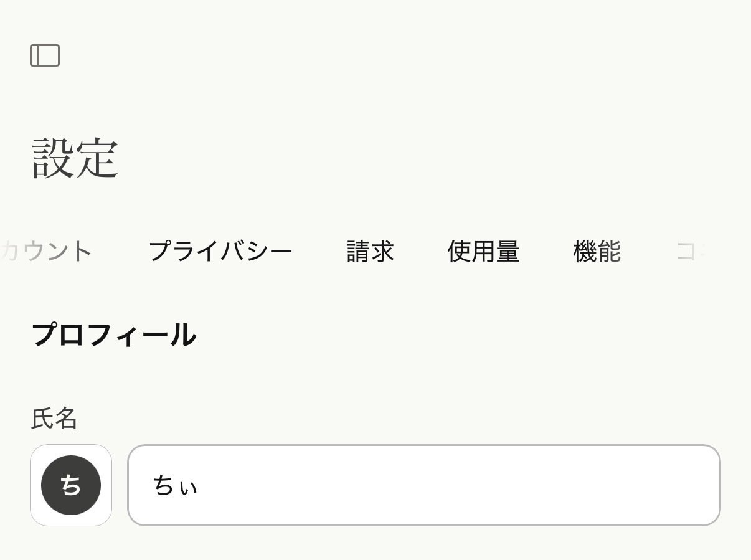Collapse the navigation panel via top-left icon
The image size is (751, 560).
click(44, 55)
